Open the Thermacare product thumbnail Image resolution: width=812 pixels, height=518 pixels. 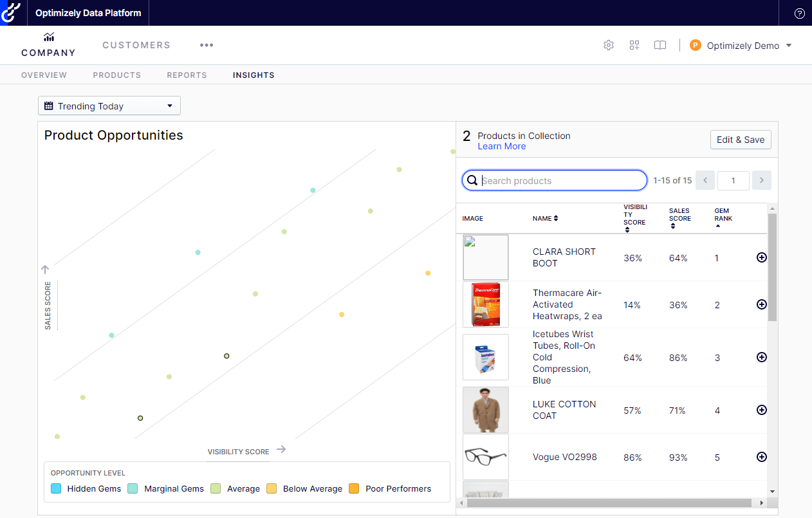[x=486, y=304]
